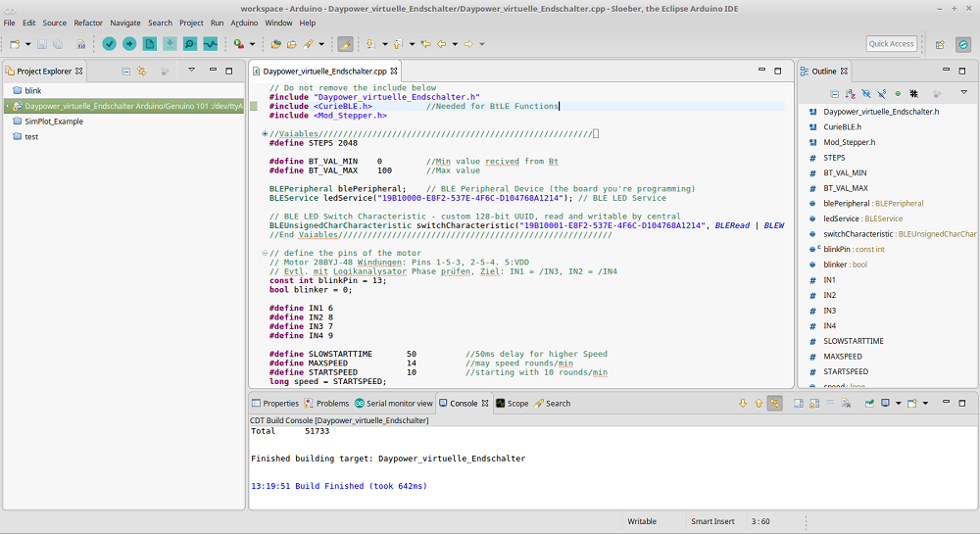Image resolution: width=980 pixels, height=534 pixels.
Task: Toggle Hide Non-Public Members green dot
Action: (898, 94)
